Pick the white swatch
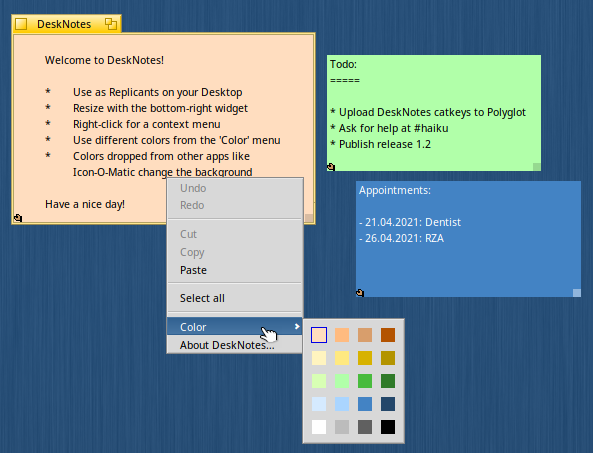Screen dimensions: 593x453 [319, 427]
